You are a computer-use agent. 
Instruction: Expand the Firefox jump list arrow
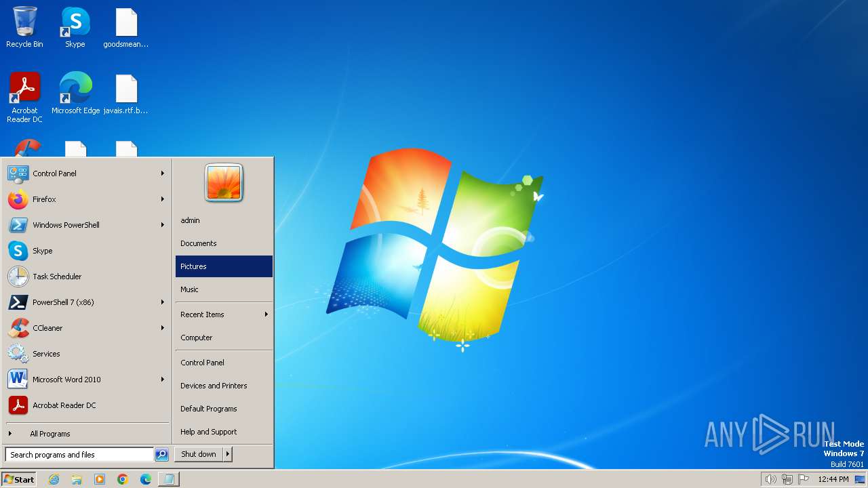pos(163,199)
